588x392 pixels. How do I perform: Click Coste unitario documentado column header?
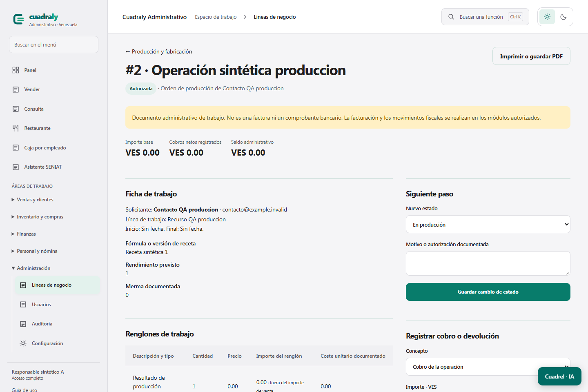[353, 356]
